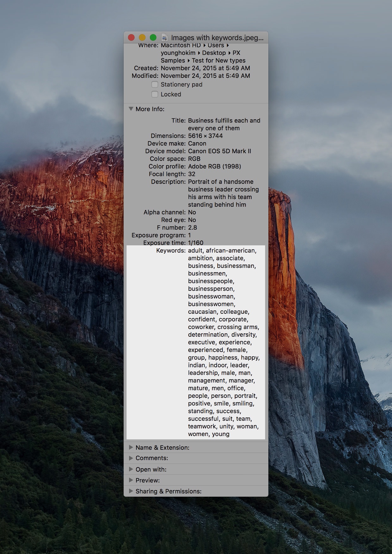The width and height of the screenshot is (392, 554).
Task: Click the Device model Canon EOS 5D value
Action: pos(220,151)
